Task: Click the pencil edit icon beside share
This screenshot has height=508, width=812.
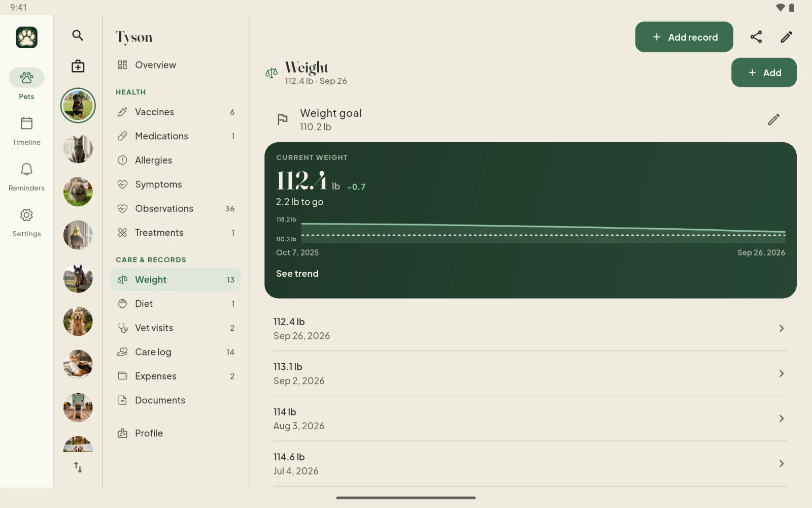Action: pyautogui.click(x=786, y=37)
